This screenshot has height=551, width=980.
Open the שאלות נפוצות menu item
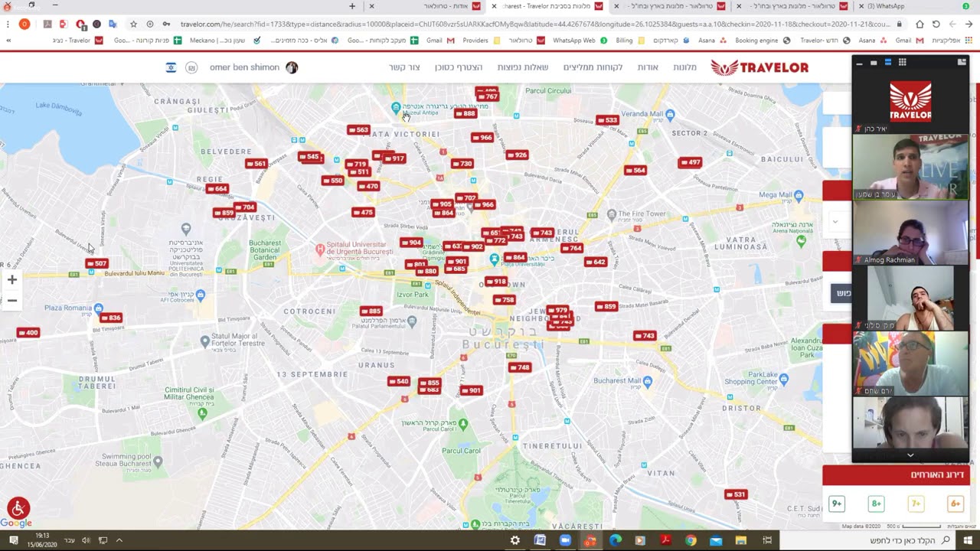[x=523, y=67]
